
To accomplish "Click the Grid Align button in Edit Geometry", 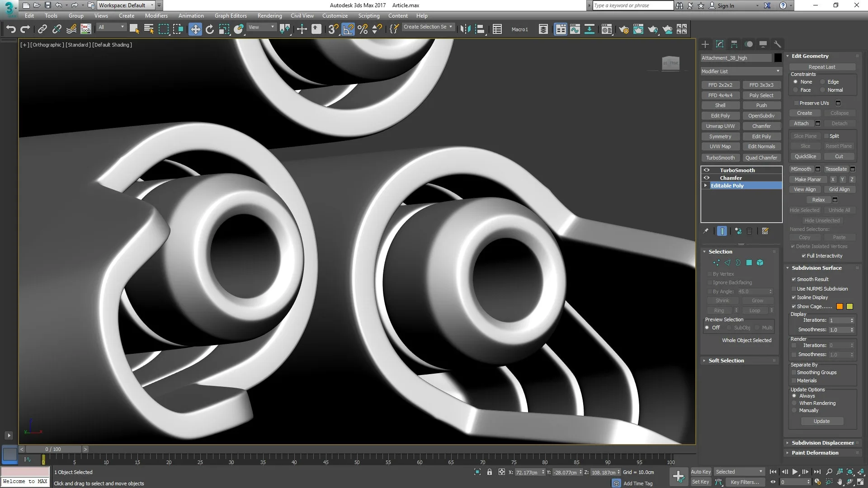I will point(840,189).
